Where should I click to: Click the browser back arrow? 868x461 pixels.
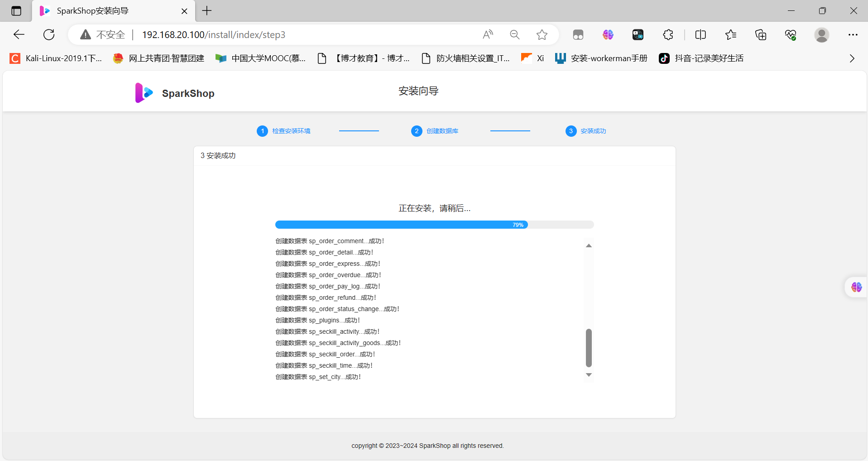pyautogui.click(x=19, y=34)
